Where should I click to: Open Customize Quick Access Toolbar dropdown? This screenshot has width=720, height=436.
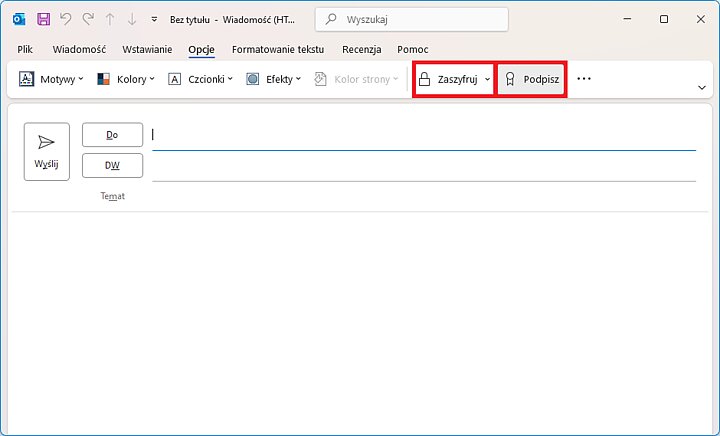(154, 19)
